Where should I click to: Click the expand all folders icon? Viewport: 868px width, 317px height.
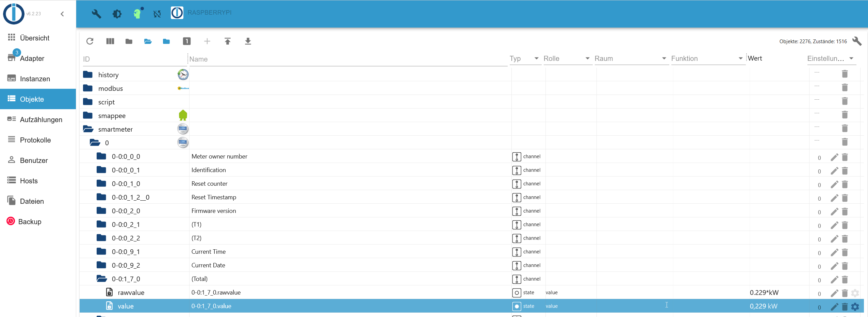click(148, 41)
